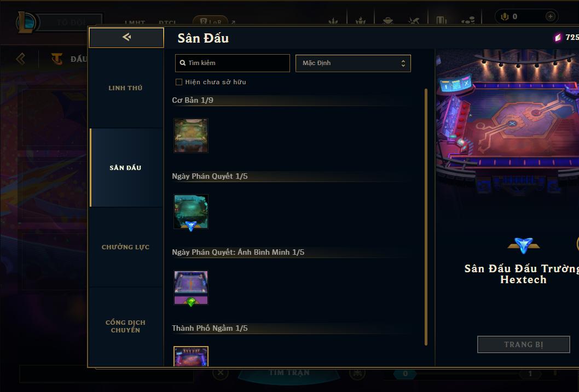
Task: Select the Cơ Bản arena thumbnail
Action: [191, 136]
